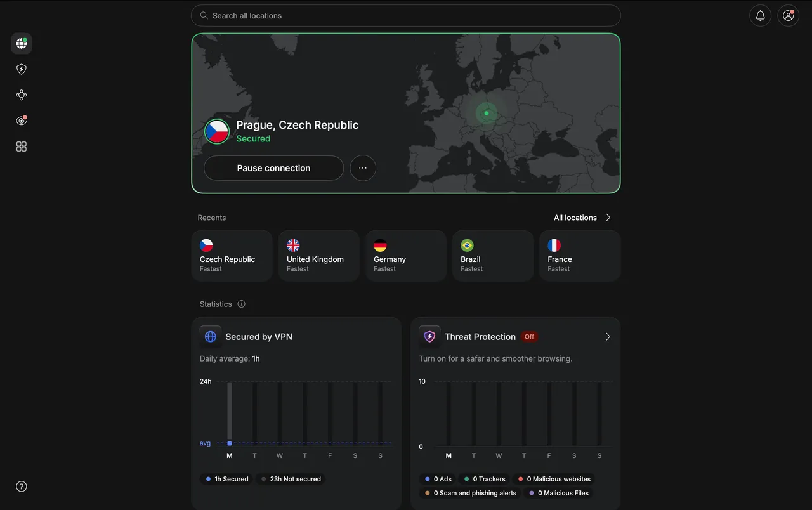The width and height of the screenshot is (812, 510).
Task: Search all locations field
Action: [x=406, y=16]
